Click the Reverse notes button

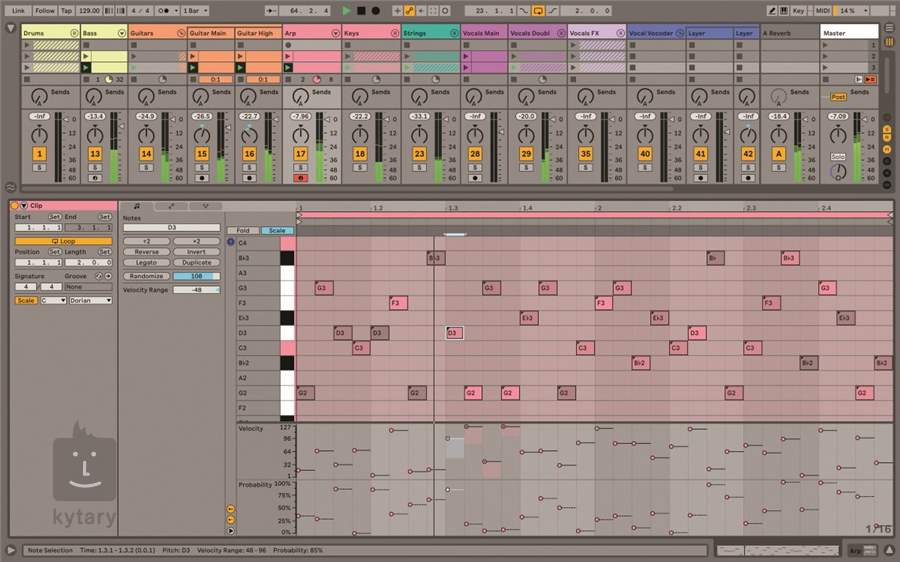coord(146,252)
